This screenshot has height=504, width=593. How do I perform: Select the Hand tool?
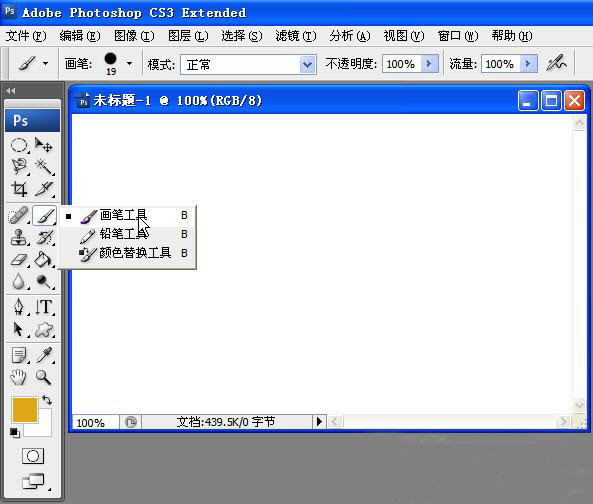pyautogui.click(x=18, y=377)
